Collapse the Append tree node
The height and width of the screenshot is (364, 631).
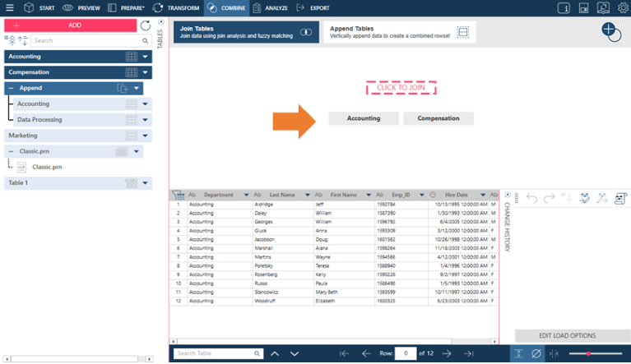point(11,88)
